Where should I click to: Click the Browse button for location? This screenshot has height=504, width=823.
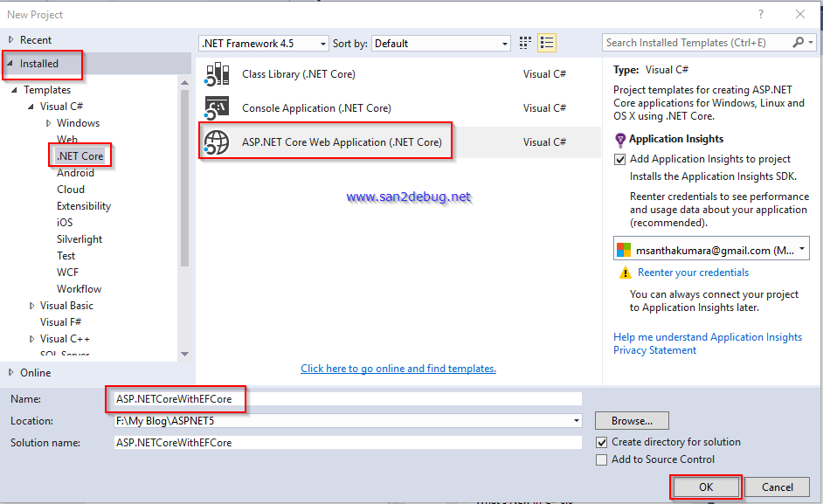(632, 420)
